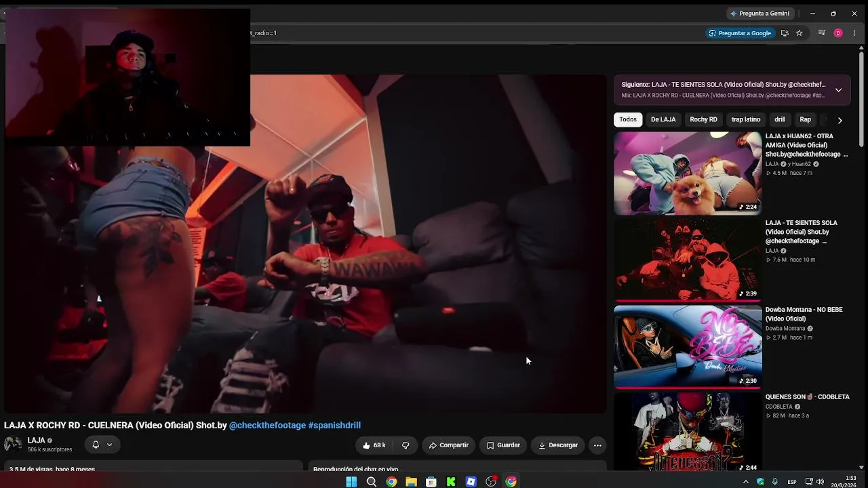Expand the Siguiente mix playlist panel
Screen dimensions: 868x488
838,90
